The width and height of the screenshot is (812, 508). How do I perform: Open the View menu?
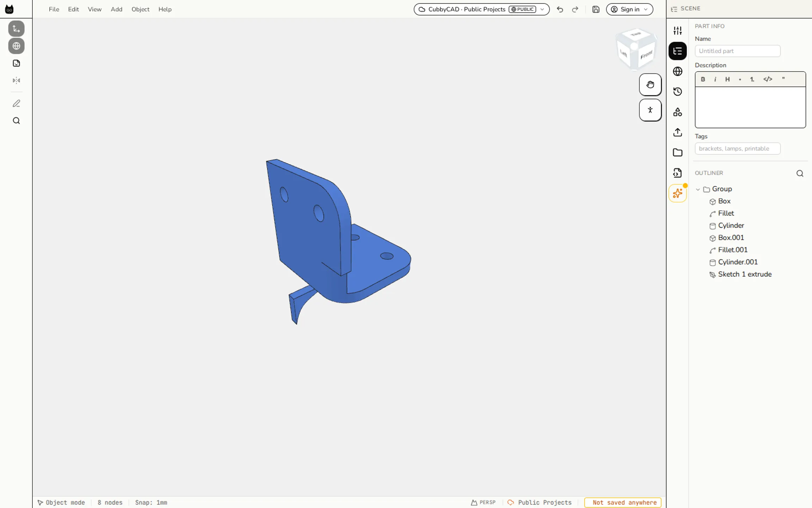[94, 10]
